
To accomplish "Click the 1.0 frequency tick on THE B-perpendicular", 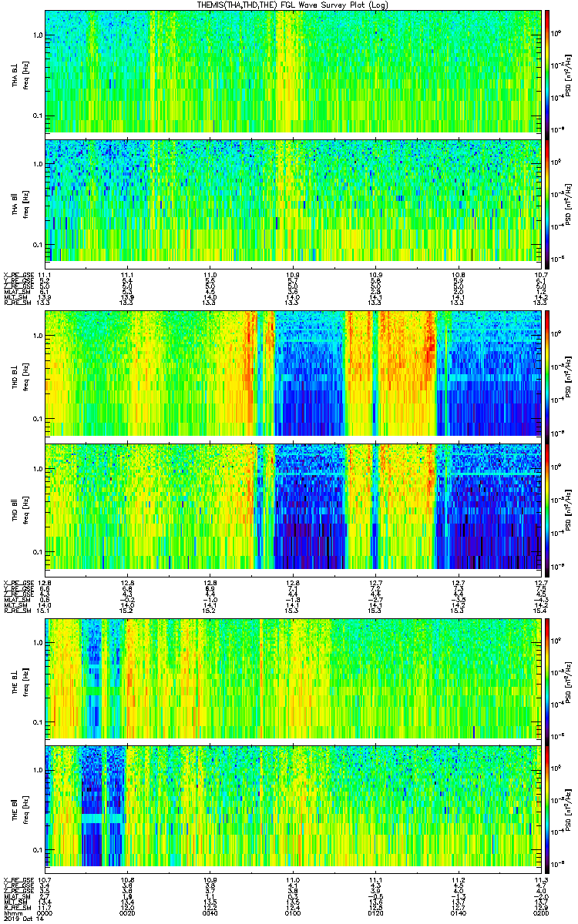I will [37, 643].
